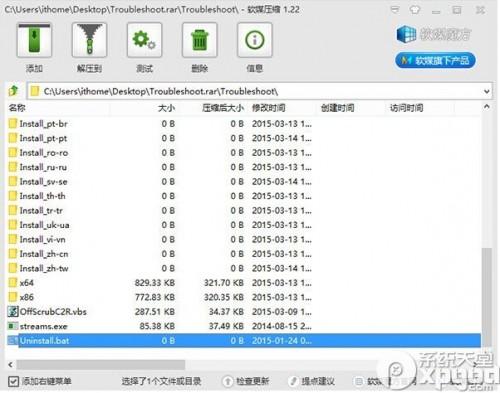The width and height of the screenshot is (500, 393).
Task: Click the selected Uninstall.bat file
Action: coord(243,341)
